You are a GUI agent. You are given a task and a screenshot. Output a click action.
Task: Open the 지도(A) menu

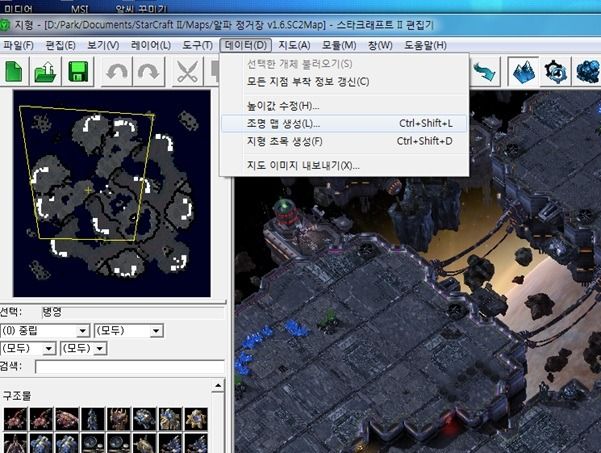click(x=294, y=45)
